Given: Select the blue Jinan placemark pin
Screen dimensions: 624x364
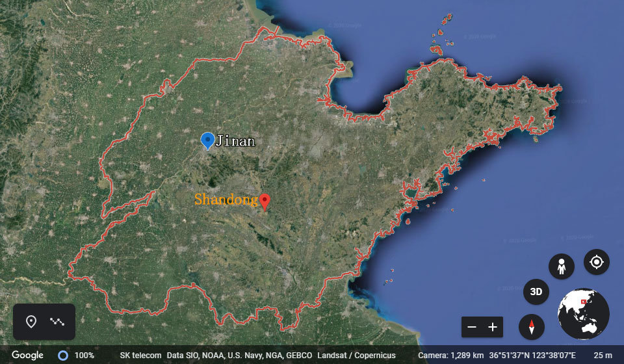Looking at the screenshot, I should [x=207, y=140].
